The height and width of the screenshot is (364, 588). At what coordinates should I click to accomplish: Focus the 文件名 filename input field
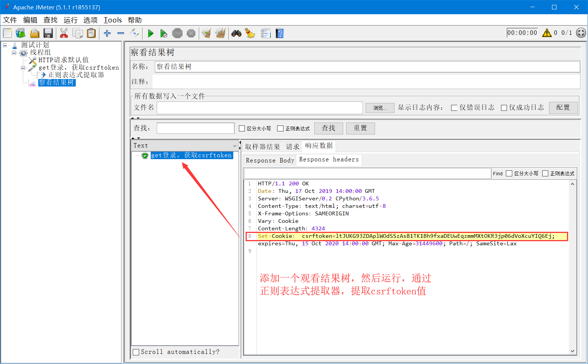coord(260,107)
